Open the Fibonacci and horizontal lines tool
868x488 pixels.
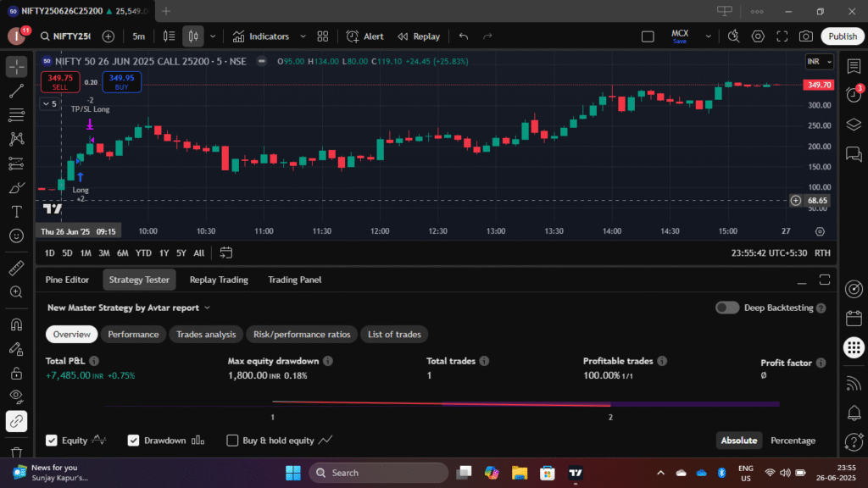click(17, 115)
